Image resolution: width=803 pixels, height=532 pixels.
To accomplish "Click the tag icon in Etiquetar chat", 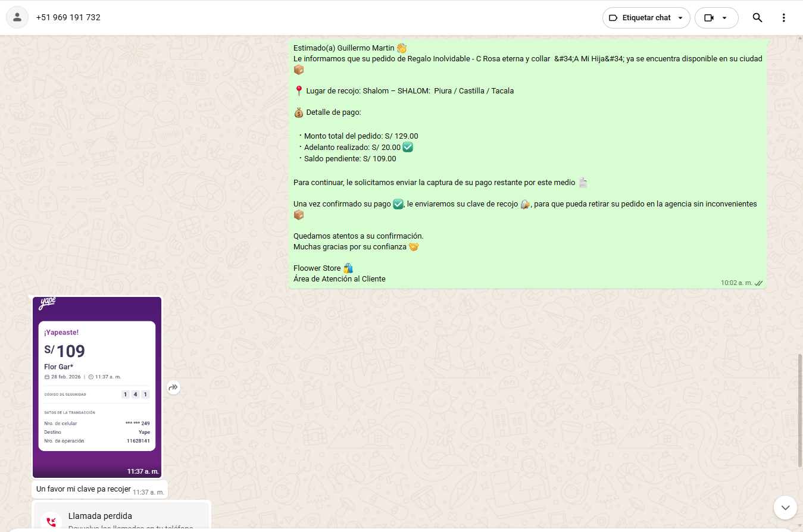I will [613, 18].
